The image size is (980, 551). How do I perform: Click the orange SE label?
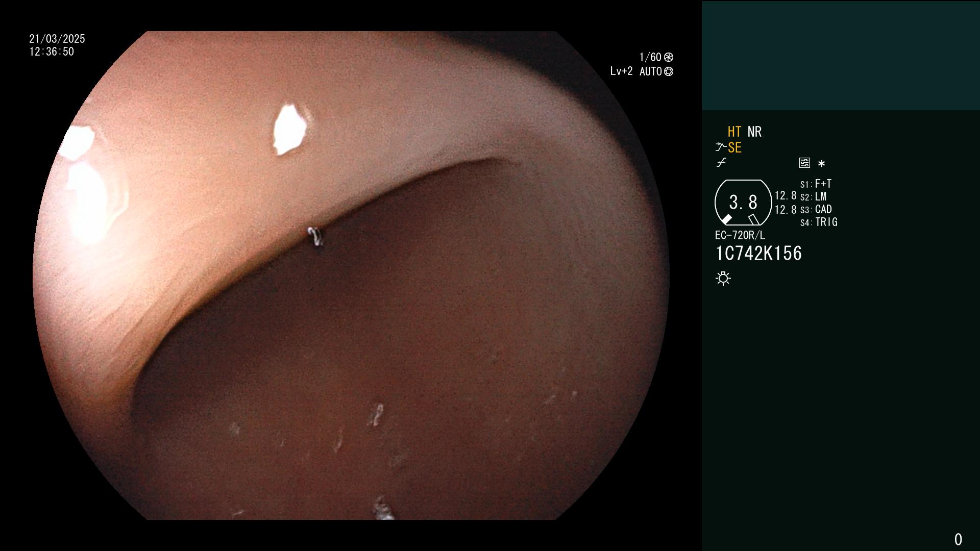[734, 147]
